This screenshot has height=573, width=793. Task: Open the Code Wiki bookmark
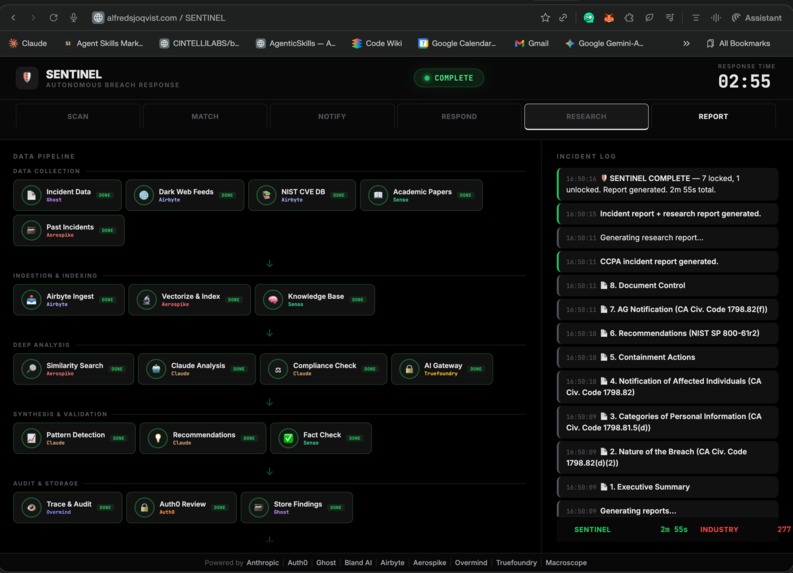377,43
